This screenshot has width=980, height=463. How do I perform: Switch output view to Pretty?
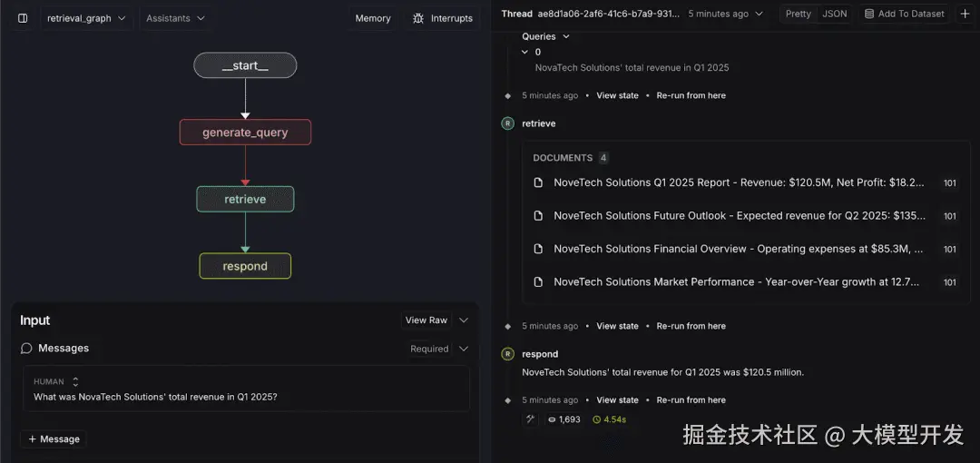799,14
